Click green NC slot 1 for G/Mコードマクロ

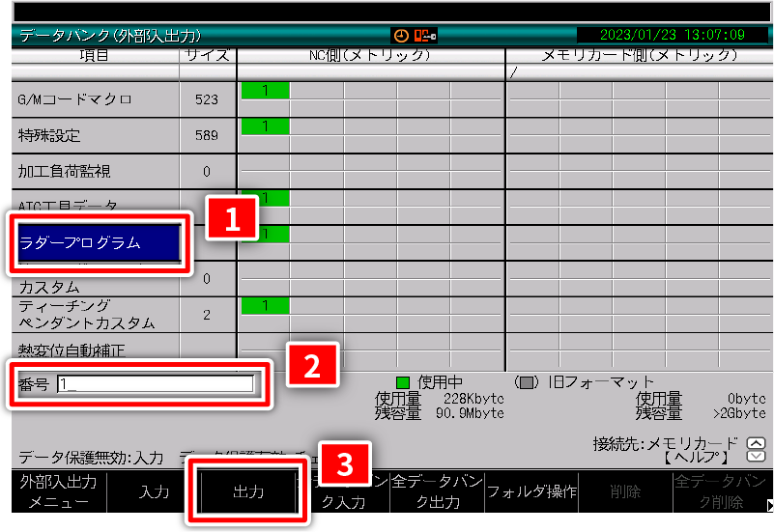pos(265,91)
